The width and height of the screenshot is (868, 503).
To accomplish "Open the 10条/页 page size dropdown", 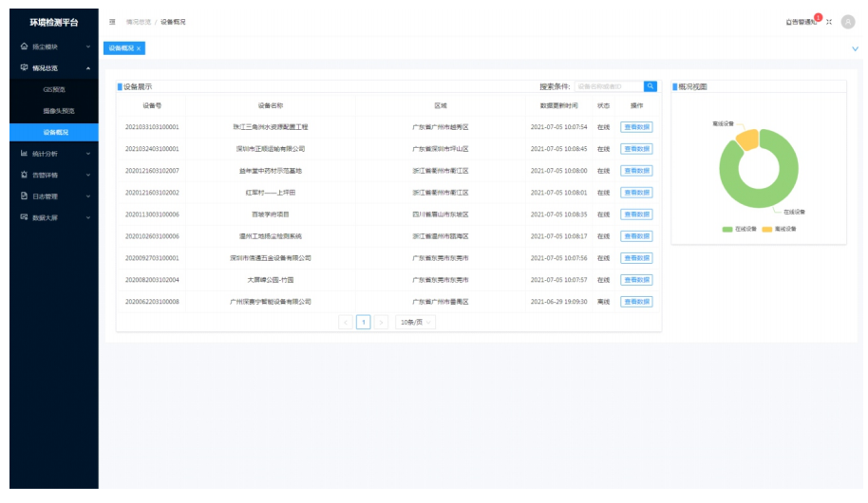I will point(415,323).
